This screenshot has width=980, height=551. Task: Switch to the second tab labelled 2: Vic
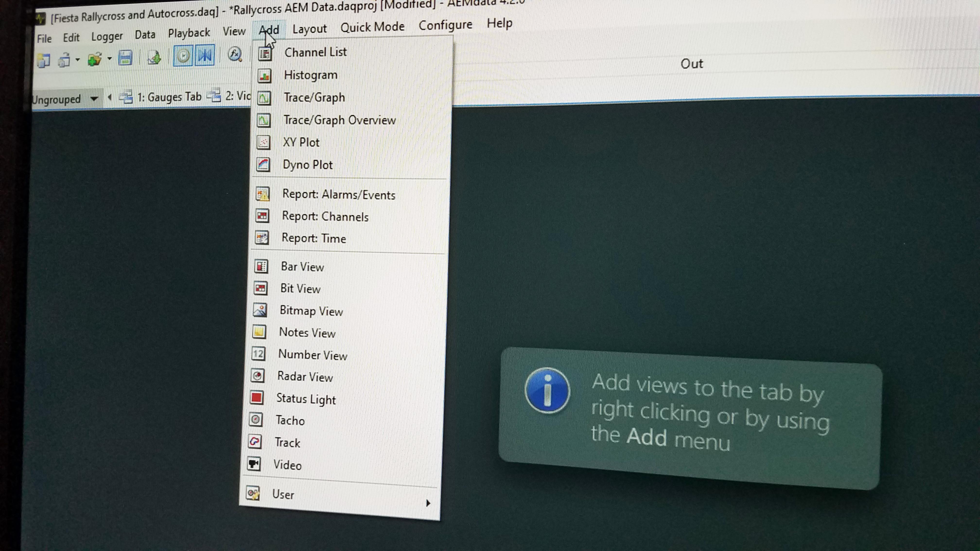coord(229,95)
